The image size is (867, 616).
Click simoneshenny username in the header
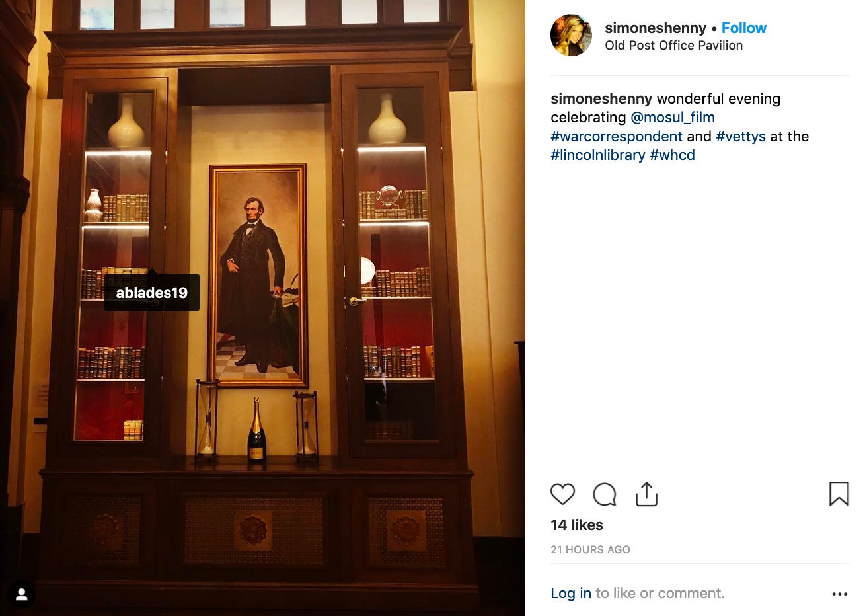pos(655,28)
